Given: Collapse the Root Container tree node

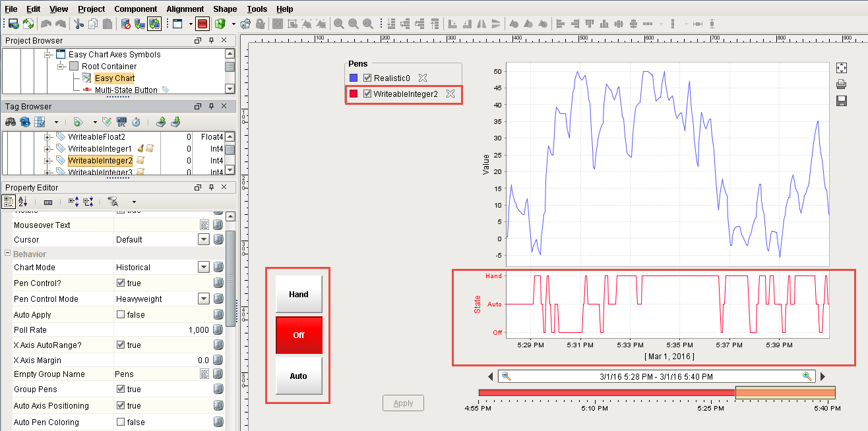Looking at the screenshot, I should (61, 67).
